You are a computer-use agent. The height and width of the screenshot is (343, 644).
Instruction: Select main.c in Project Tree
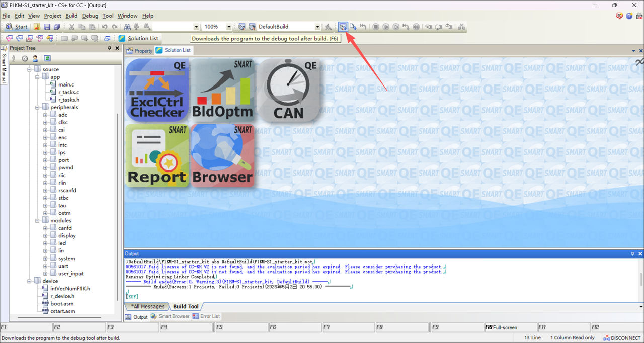point(66,84)
